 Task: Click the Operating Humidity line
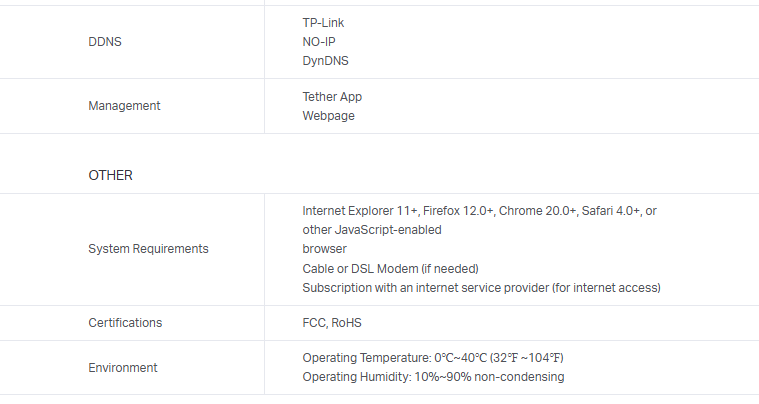pos(433,377)
